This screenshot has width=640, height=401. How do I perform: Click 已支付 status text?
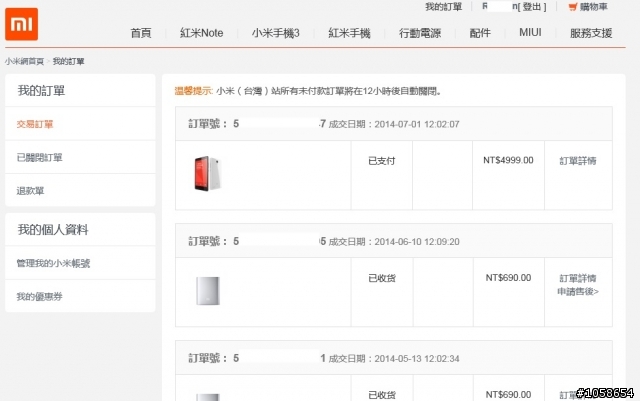click(x=382, y=160)
